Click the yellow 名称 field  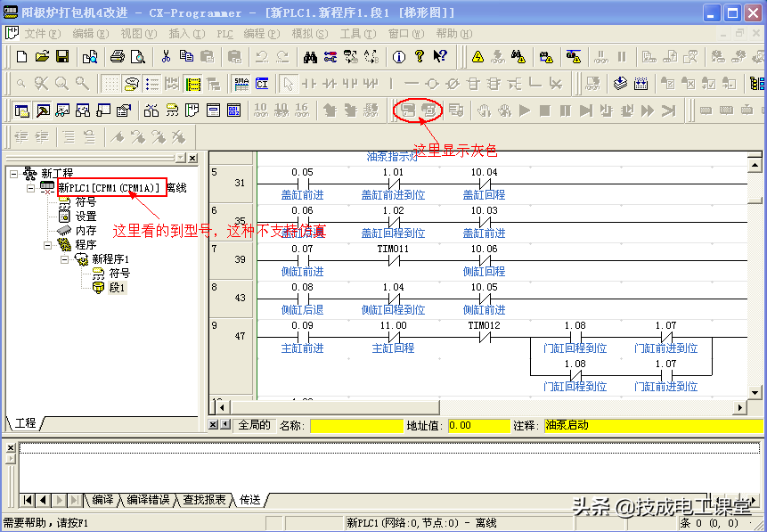tap(356, 426)
